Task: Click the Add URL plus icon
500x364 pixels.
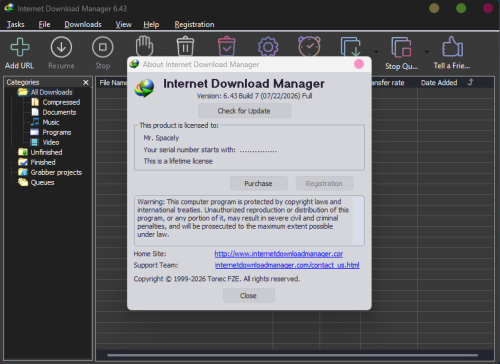Action: coord(20,47)
